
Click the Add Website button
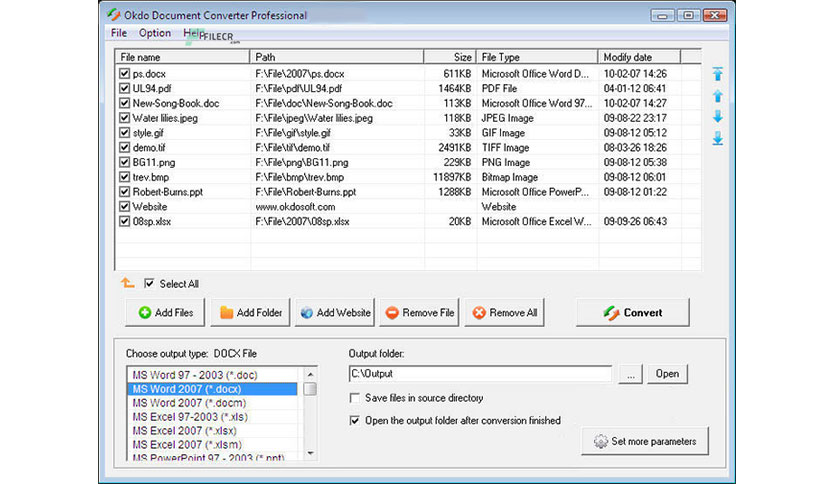[x=335, y=313]
